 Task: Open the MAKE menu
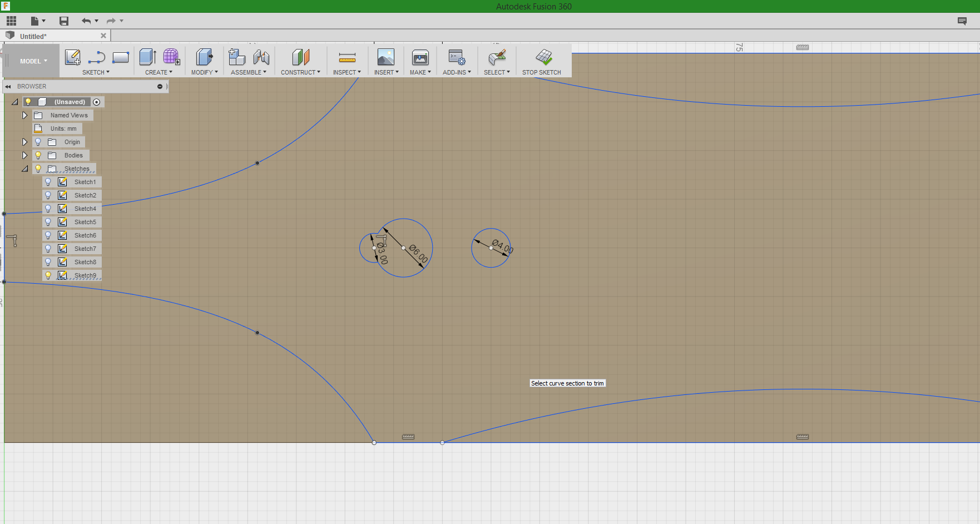click(420, 72)
